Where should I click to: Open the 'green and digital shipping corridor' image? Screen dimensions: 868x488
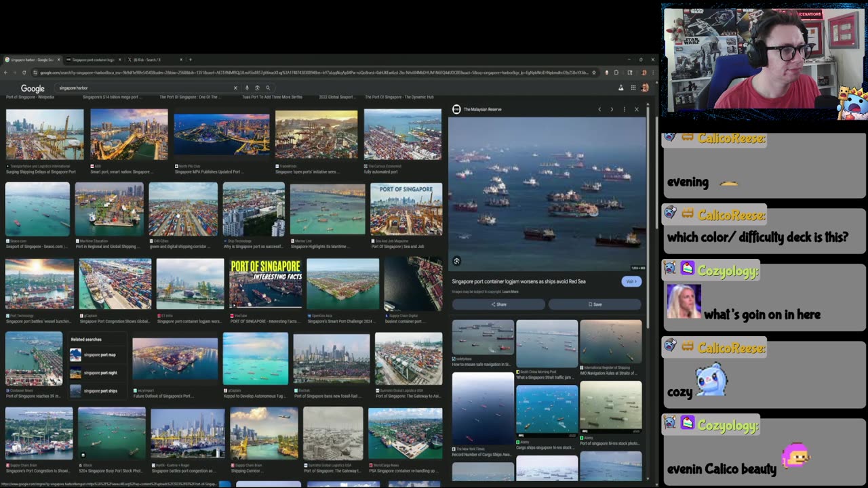click(183, 209)
